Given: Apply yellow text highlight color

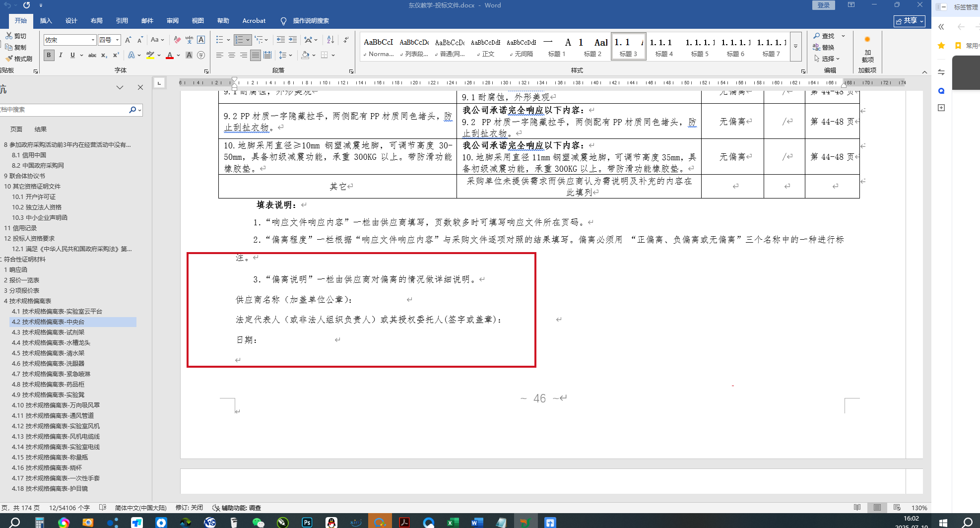Looking at the screenshot, I should pyautogui.click(x=150, y=55).
